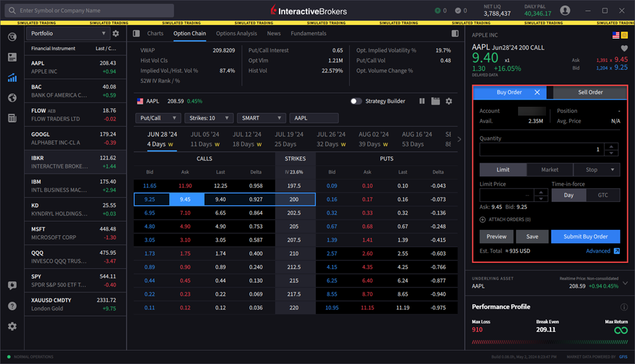Image resolution: width=635 pixels, height=364 pixels.
Task: Select Day time-in-force
Action: pos(569,195)
